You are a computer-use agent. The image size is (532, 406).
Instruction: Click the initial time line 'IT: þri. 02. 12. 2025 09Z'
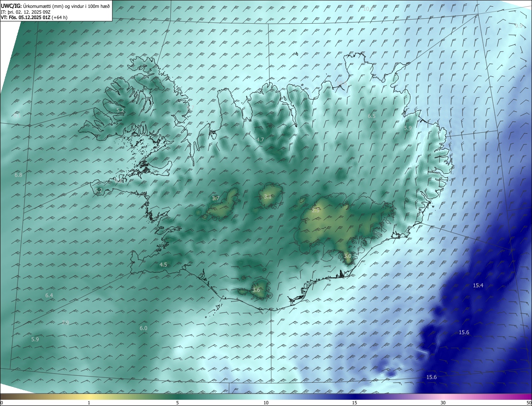coord(26,12)
